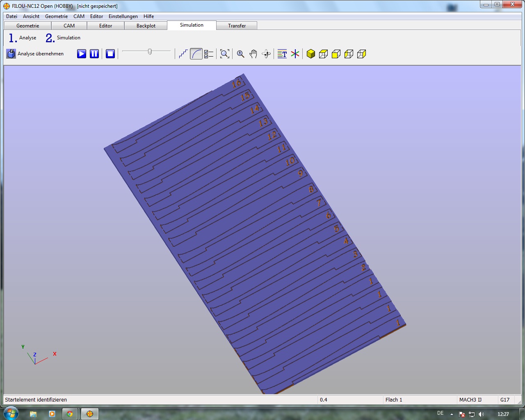The width and height of the screenshot is (525, 420).
Task: Toggle the coordinate axes display icon
Action: point(295,54)
